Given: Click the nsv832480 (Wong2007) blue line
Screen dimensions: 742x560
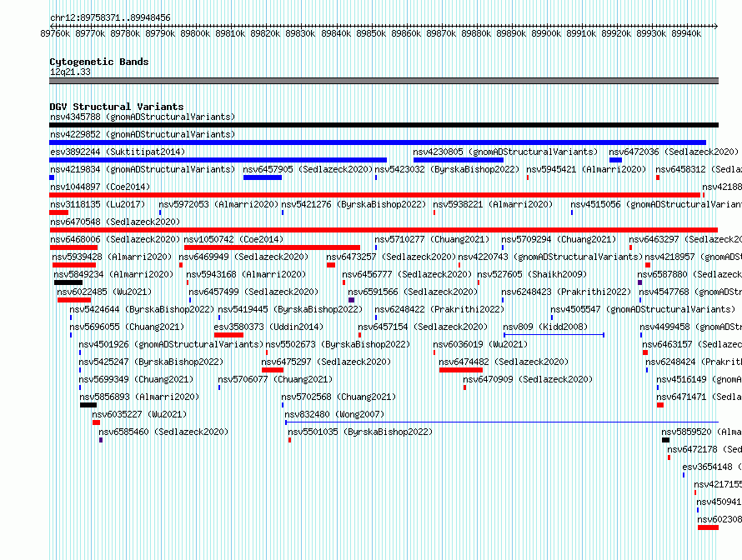Looking at the screenshot, I should click(502, 422).
